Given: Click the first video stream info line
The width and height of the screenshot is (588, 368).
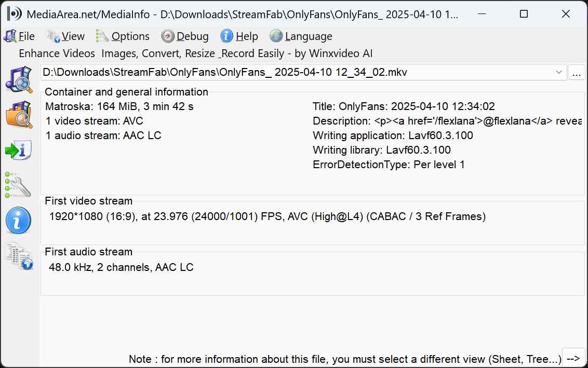Looking at the screenshot, I should click(x=268, y=216).
